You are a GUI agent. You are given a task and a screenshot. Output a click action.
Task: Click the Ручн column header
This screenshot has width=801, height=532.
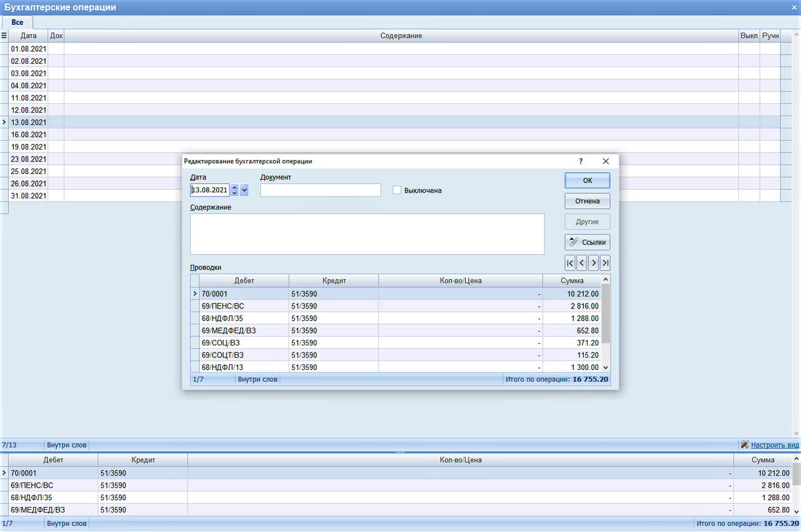point(770,36)
